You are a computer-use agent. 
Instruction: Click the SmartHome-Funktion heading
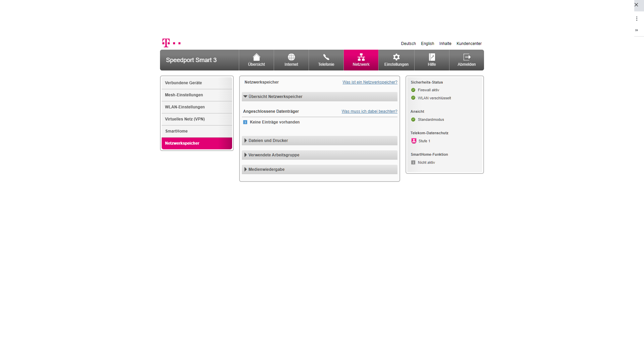tap(429, 154)
